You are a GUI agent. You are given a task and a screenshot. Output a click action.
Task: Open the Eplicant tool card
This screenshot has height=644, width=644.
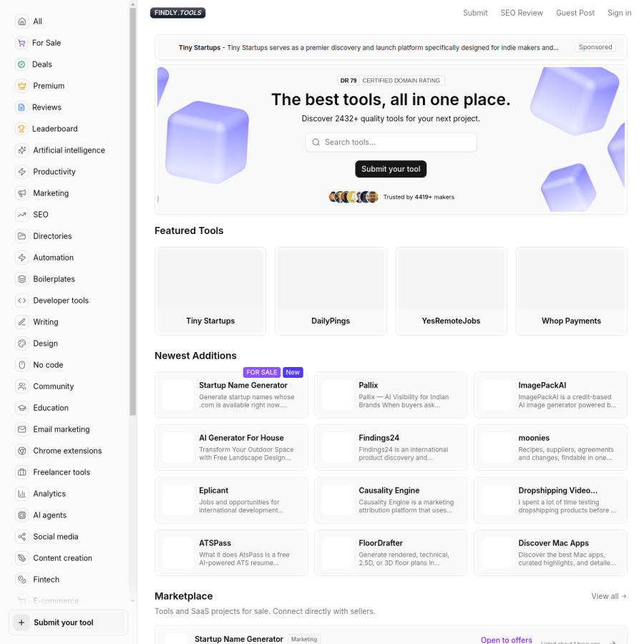point(231,500)
